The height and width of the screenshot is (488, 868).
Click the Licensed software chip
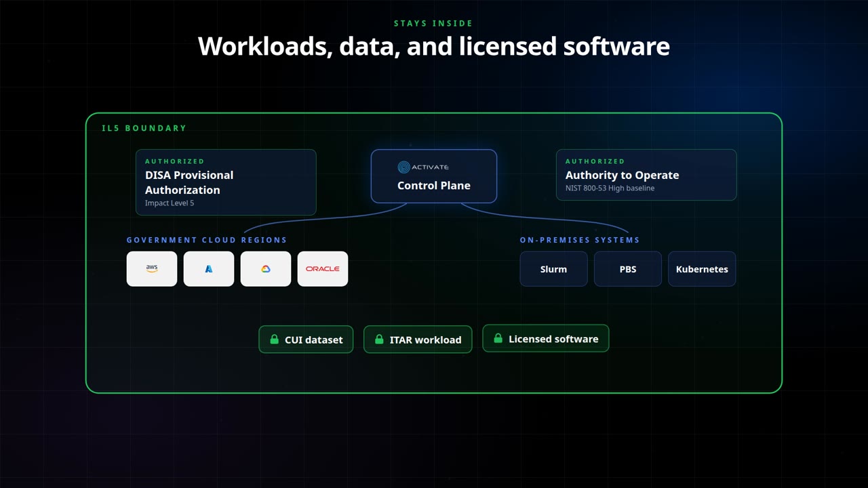[x=546, y=338]
